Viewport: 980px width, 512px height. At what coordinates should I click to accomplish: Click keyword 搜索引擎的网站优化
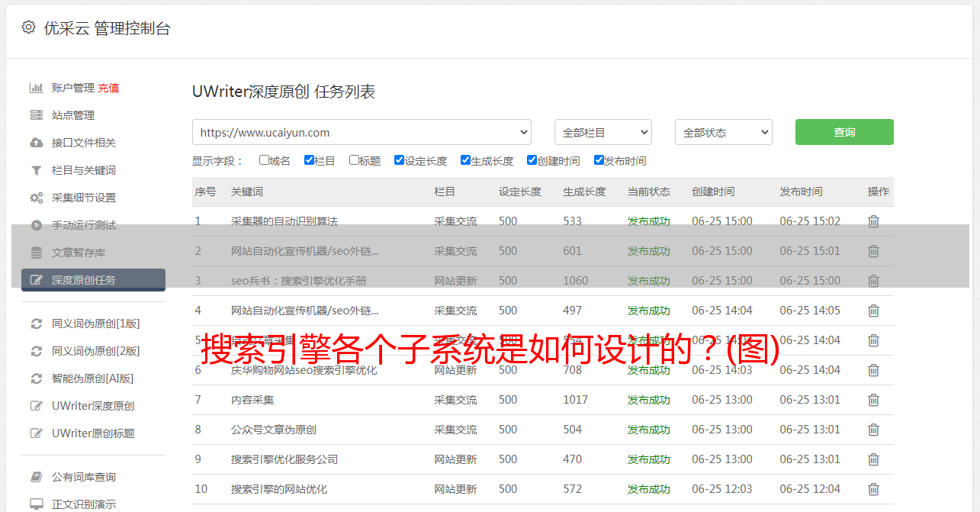tap(279, 489)
